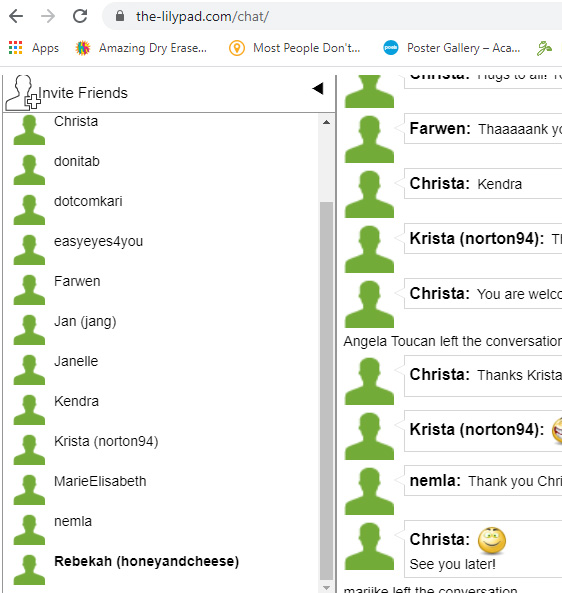Select MarieElisabeth in user list
562x593 pixels.
point(100,481)
